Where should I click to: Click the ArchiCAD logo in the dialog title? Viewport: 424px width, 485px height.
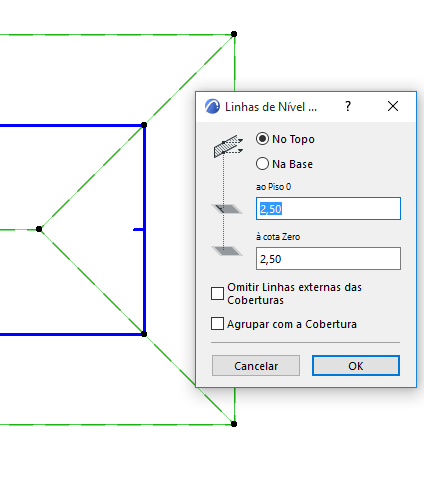[x=212, y=107]
